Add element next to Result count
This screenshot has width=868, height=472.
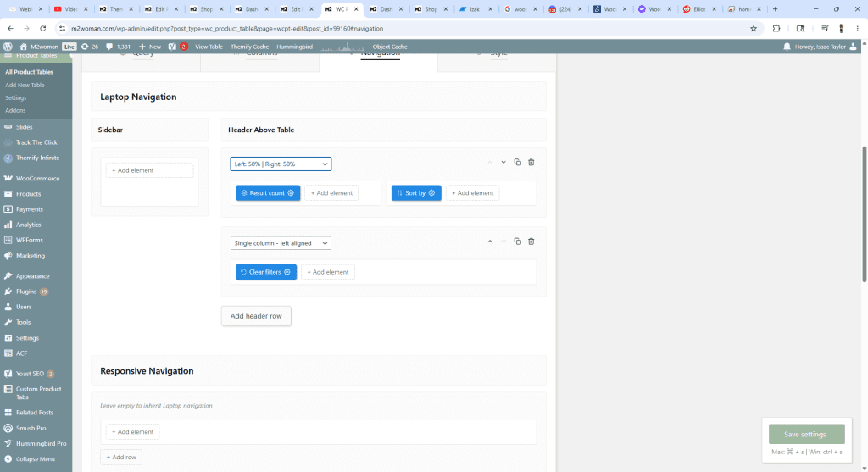click(331, 193)
